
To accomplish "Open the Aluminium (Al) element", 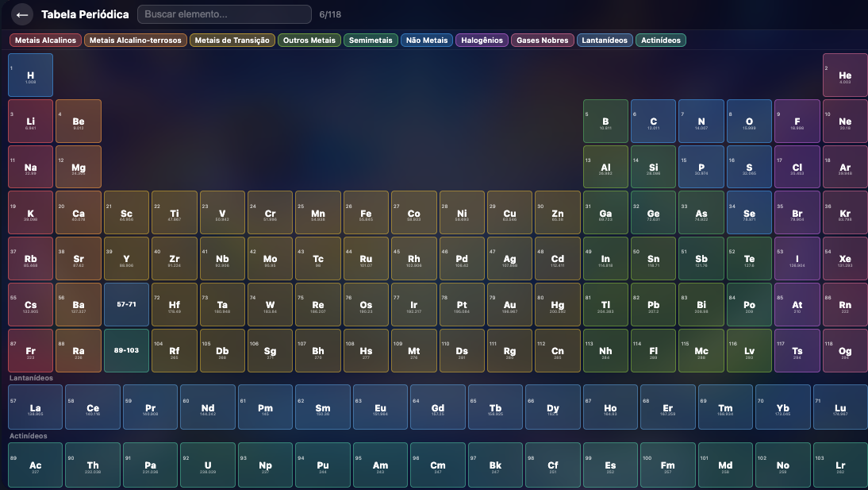I will 605,168.
